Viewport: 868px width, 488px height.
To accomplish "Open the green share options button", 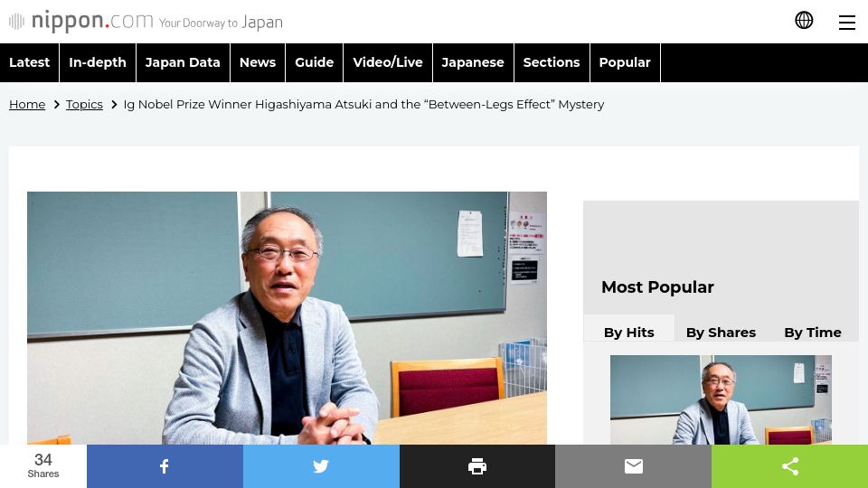I will (x=790, y=466).
